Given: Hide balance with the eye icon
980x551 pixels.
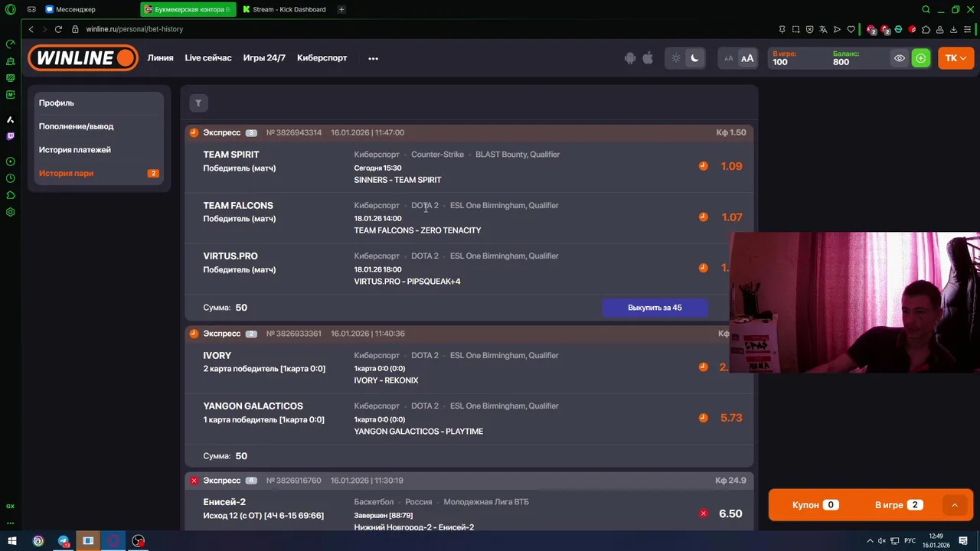Looking at the screenshot, I should coord(900,58).
